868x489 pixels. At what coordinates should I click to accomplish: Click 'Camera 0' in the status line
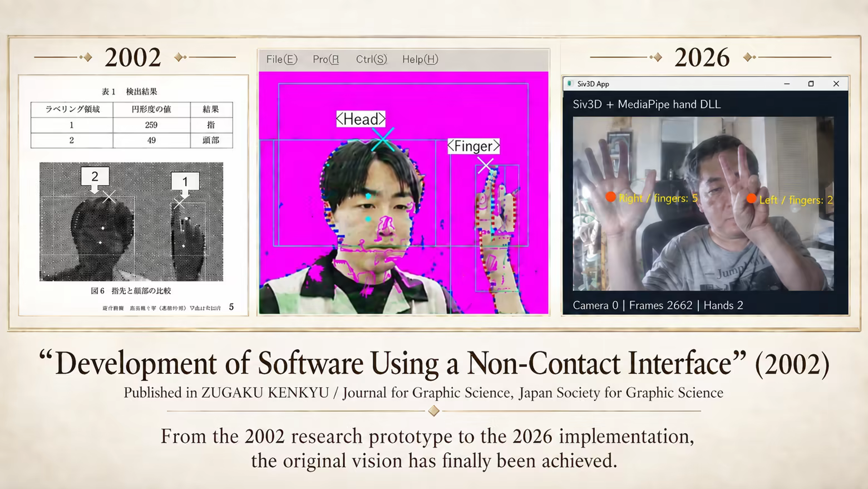pos(595,305)
